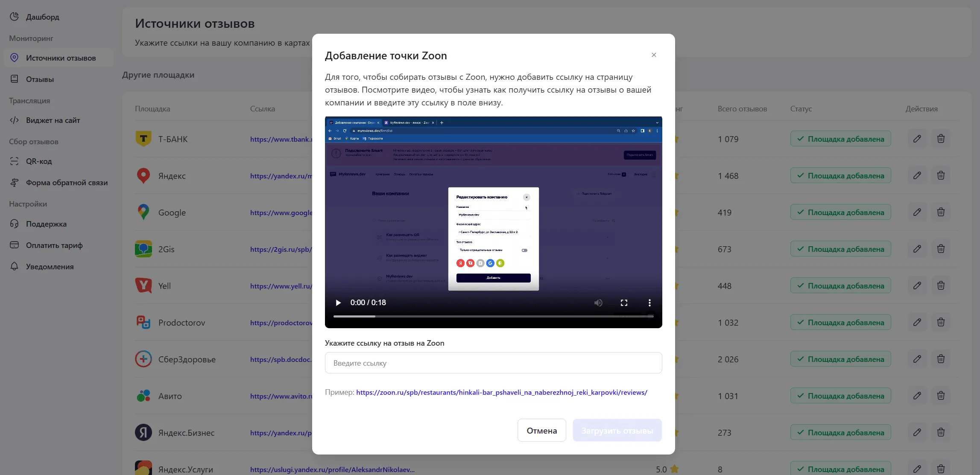Delete the Яндекс source with the trash icon

(x=941, y=175)
